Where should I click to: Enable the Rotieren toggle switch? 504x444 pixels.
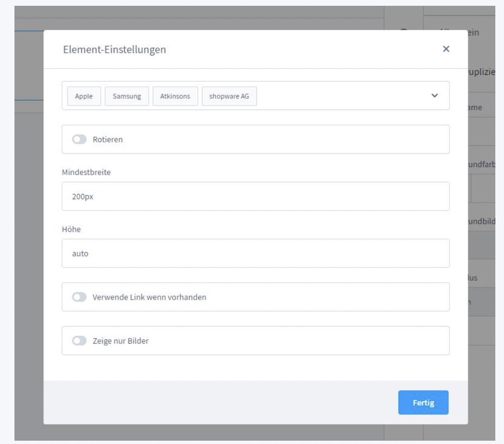(x=79, y=139)
